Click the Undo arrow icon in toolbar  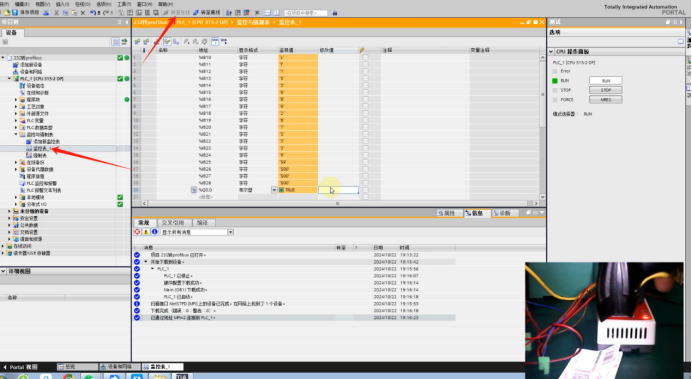94,12
